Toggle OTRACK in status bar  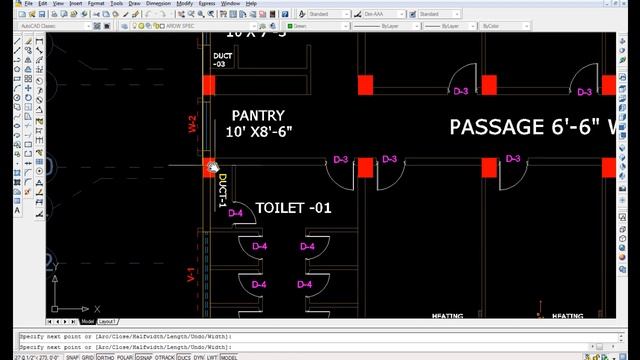165,357
